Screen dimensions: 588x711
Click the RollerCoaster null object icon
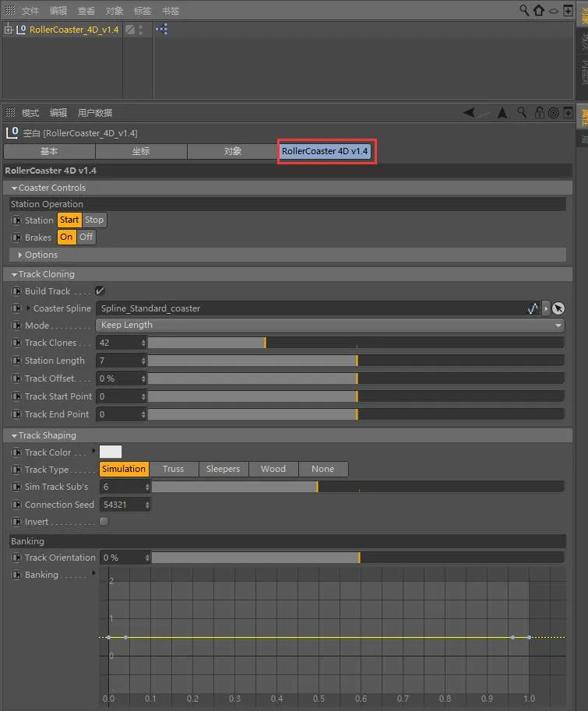[21, 30]
